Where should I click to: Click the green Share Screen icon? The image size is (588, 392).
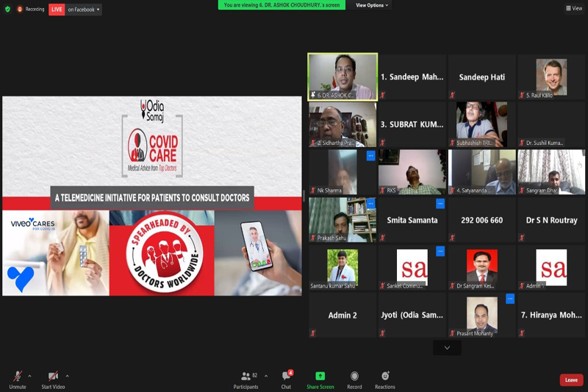[x=320, y=377]
